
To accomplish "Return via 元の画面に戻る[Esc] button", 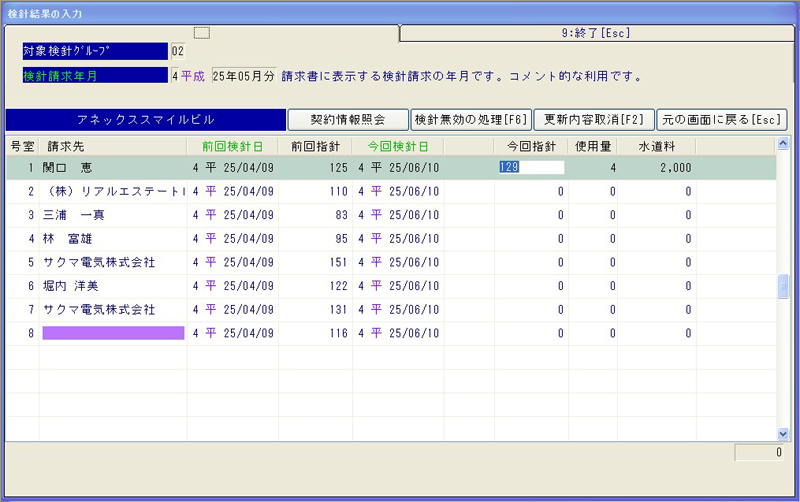I will [721, 120].
